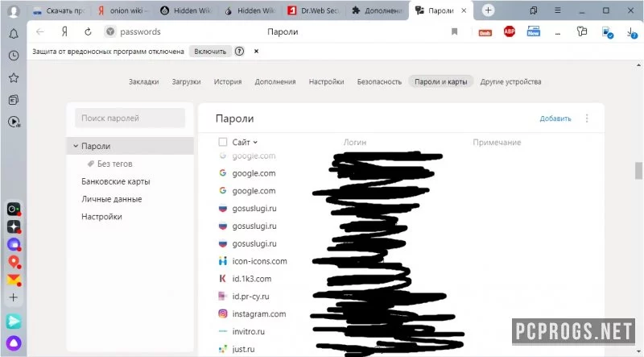Open the invitro.ru password entry
The height and width of the screenshot is (357, 644).
click(x=248, y=331)
